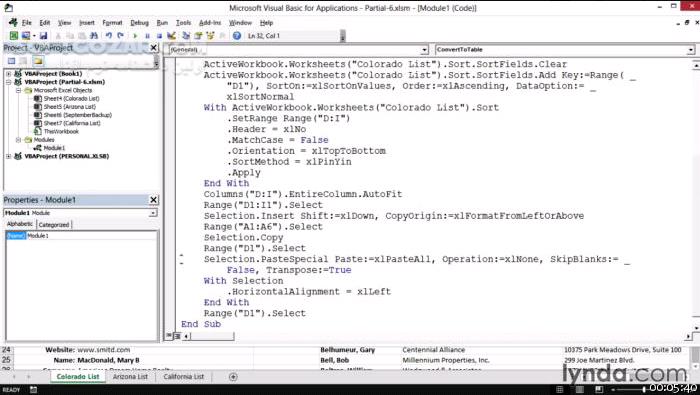Add a new sheet with the plus button
This screenshot has height=395, width=700.
233,377
